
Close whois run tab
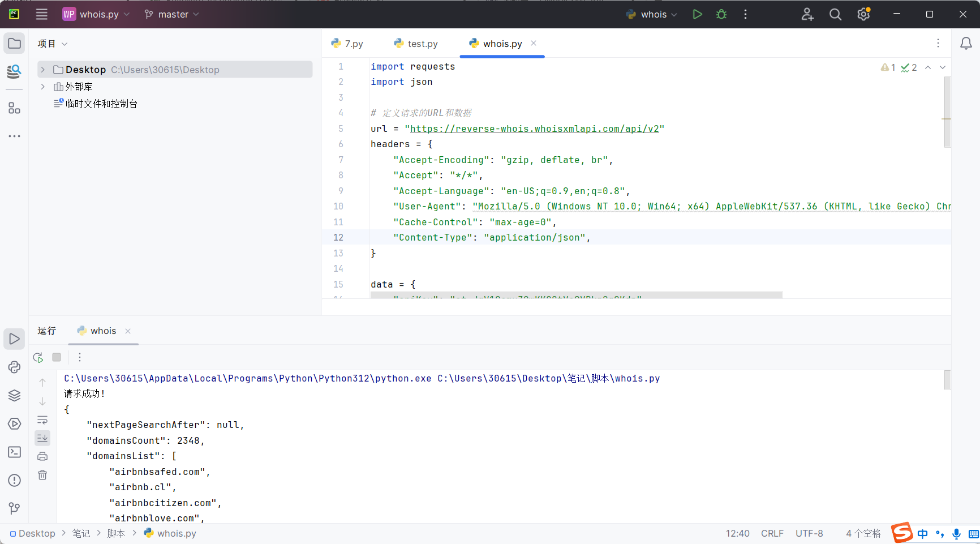(x=128, y=331)
